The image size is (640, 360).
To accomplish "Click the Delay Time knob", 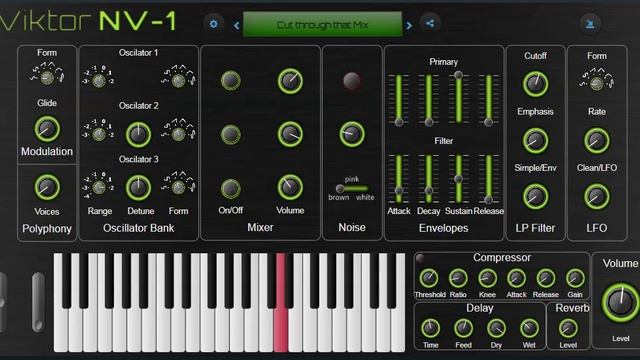I will 430,328.
